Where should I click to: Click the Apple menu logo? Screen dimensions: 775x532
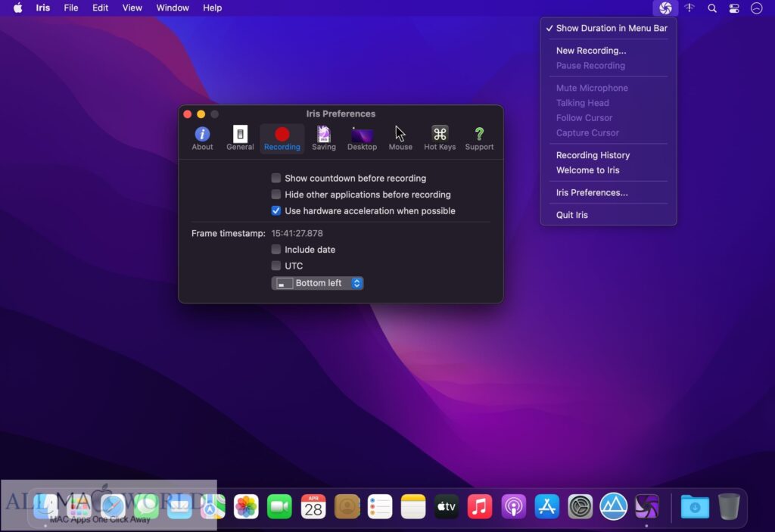click(18, 8)
